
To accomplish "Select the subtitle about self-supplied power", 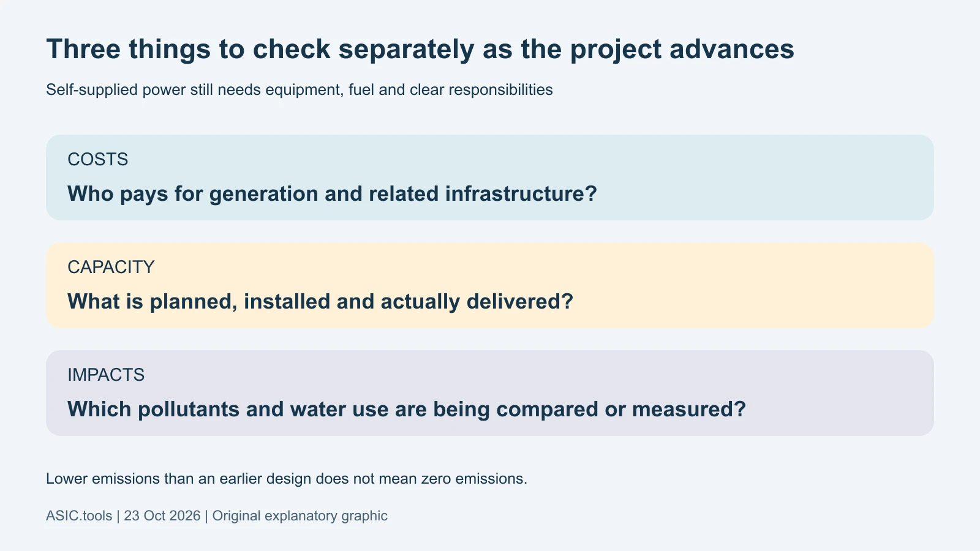I will pos(300,90).
